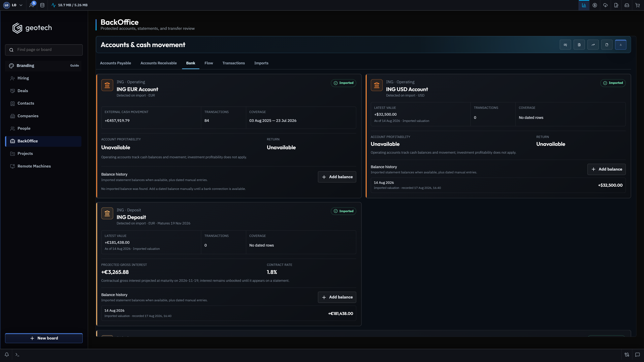The image size is (644, 362).
Task: Open the terminal prompt icon in bottom bar
Action: click(x=17, y=355)
